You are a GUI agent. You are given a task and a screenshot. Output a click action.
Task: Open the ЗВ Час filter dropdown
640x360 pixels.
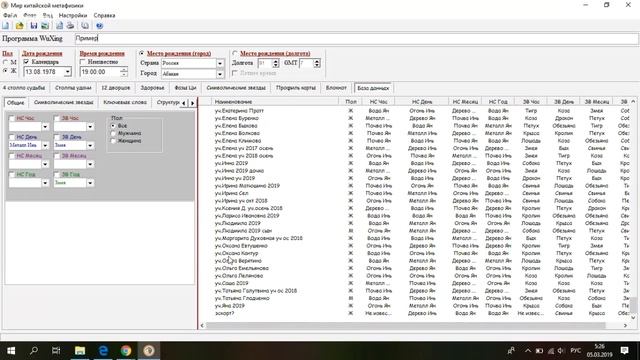(x=90, y=127)
